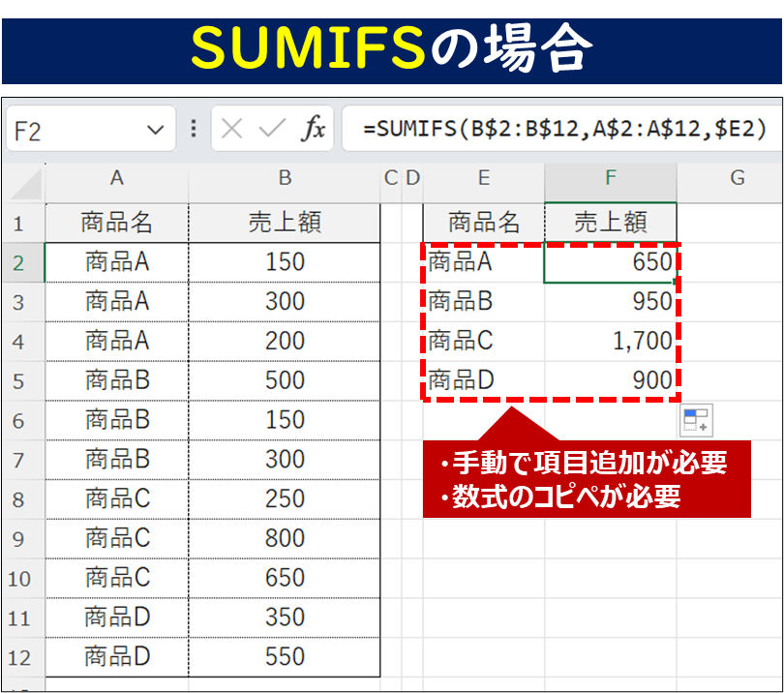Select row 12 header

[x=18, y=657]
